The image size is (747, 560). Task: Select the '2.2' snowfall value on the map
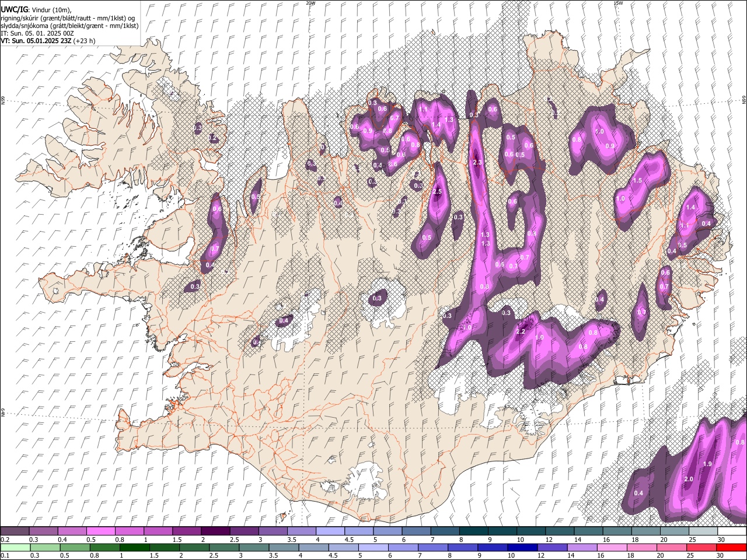click(522, 331)
